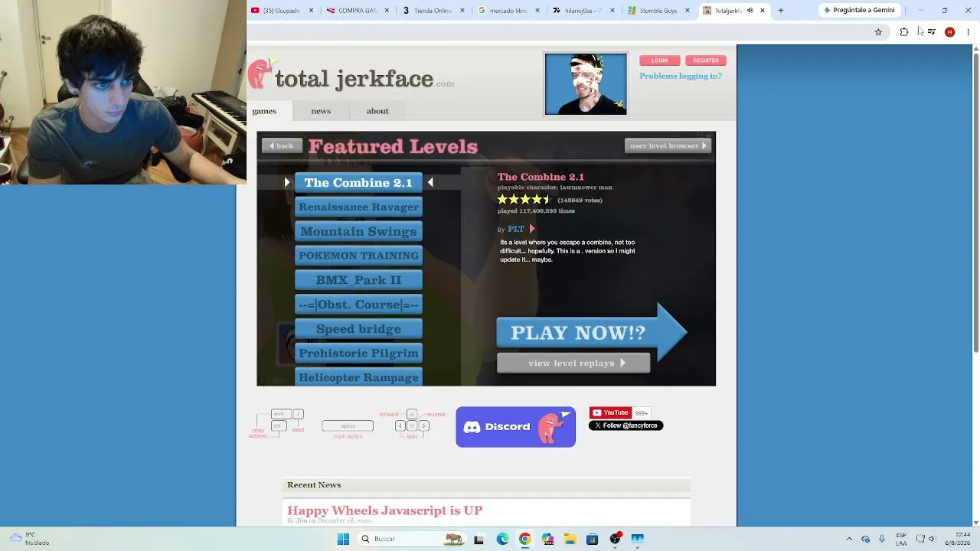Click the LOGIN button
Screen dimensions: 980x551
pyautogui.click(x=659, y=60)
